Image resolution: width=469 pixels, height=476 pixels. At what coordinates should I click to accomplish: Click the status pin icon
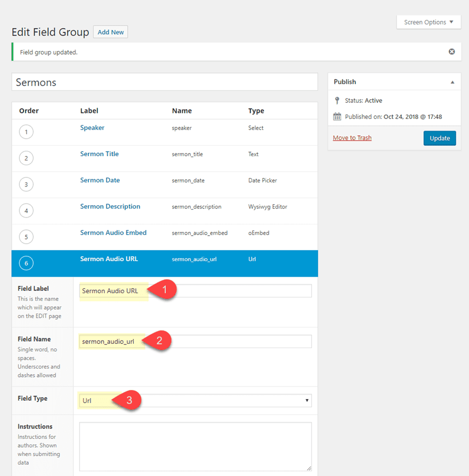pyautogui.click(x=337, y=100)
